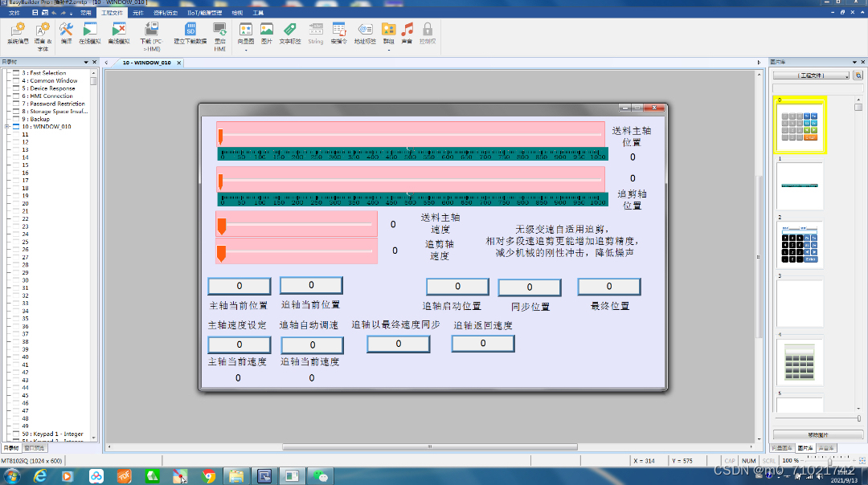This screenshot has width=868, height=485.
Task: Switch to the Tools (工具) ribbon tab
Action: coord(258,13)
